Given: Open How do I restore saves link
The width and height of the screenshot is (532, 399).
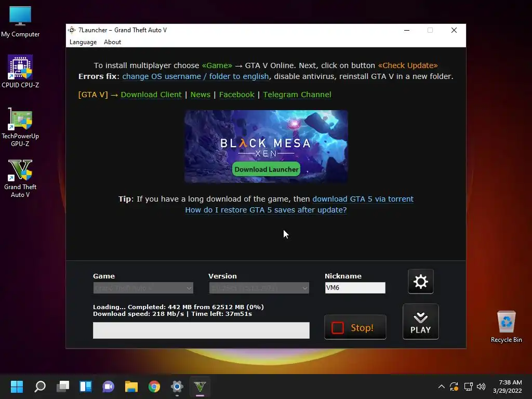Looking at the screenshot, I should pos(266,210).
